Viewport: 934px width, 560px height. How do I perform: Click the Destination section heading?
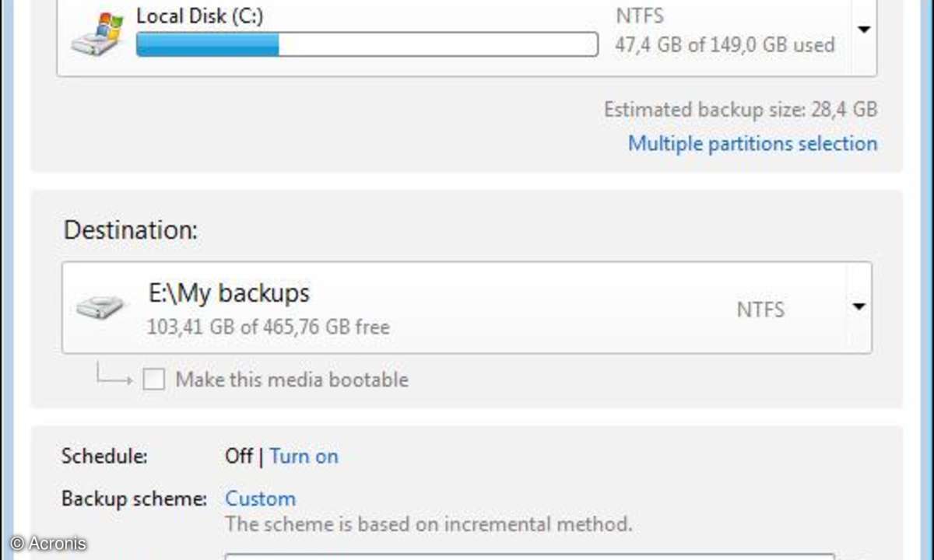click(131, 230)
